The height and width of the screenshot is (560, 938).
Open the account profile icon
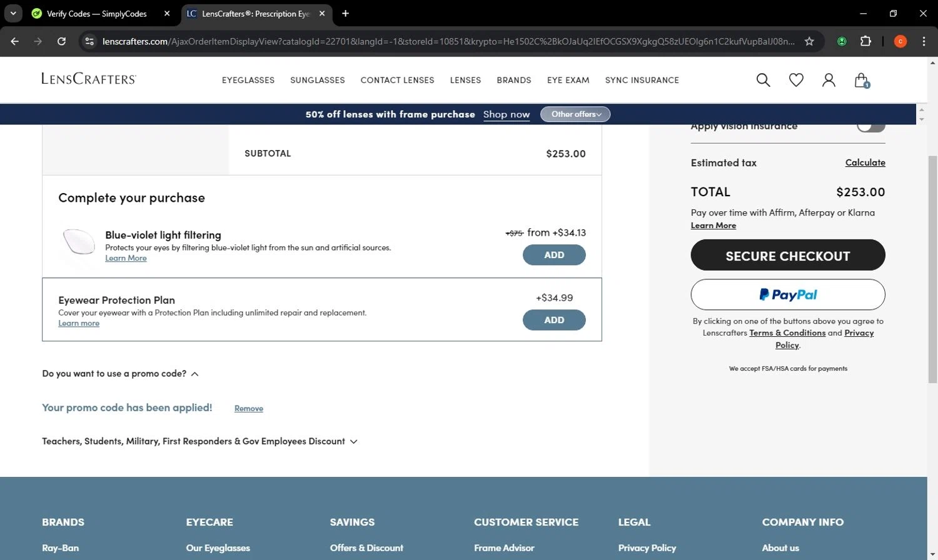pyautogui.click(x=829, y=80)
